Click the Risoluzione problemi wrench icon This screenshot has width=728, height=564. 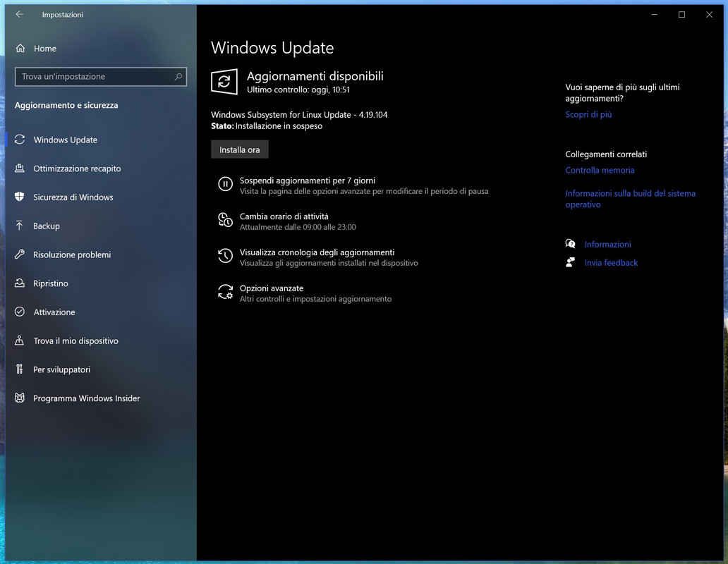[x=20, y=255]
